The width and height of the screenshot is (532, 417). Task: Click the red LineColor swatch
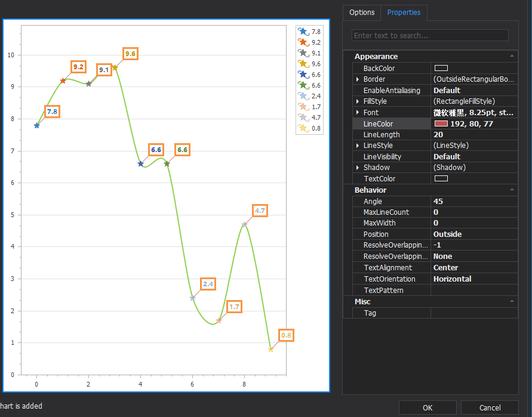[441, 123]
